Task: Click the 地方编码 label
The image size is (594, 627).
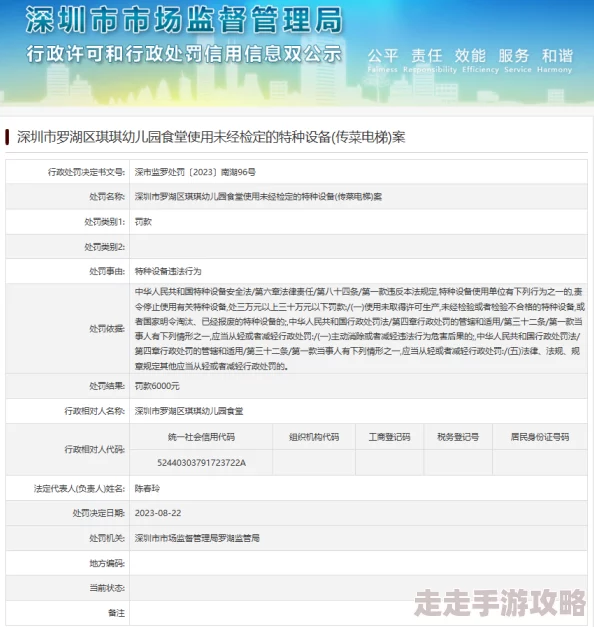Action: pos(107,563)
